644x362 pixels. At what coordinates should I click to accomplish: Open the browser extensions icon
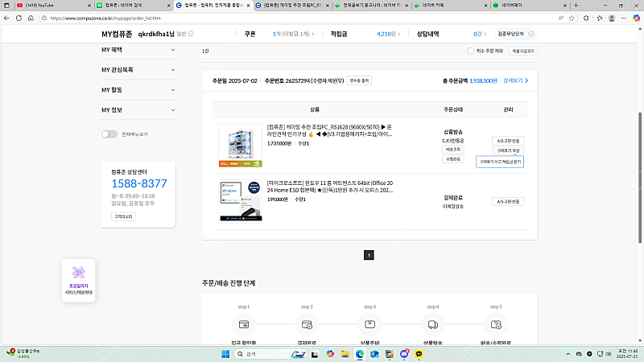pyautogui.click(x=586, y=18)
